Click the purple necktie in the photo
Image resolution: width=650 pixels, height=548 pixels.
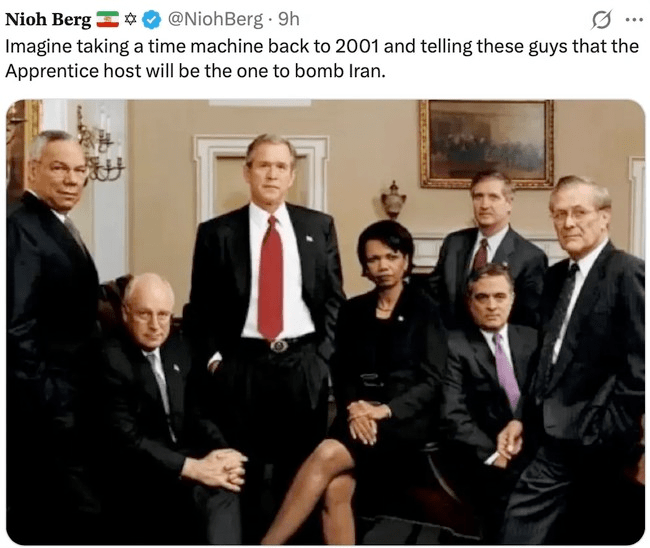507,370
